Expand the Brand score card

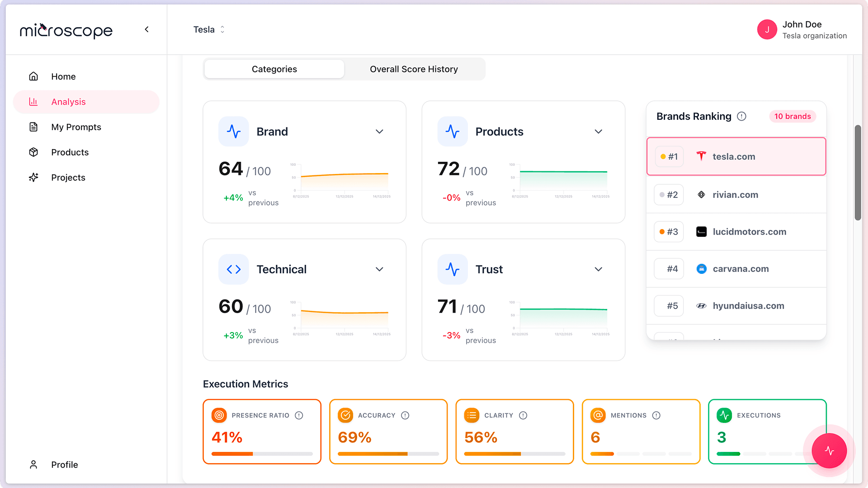379,131
